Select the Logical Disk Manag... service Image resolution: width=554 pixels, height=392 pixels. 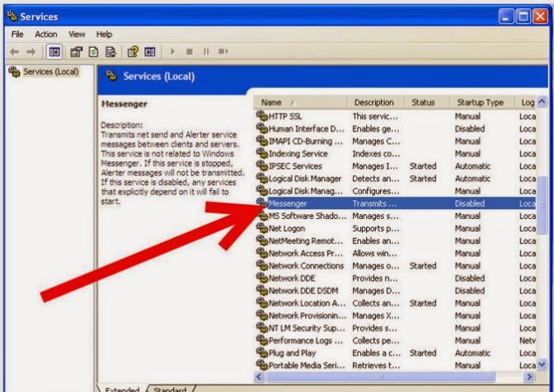306,191
